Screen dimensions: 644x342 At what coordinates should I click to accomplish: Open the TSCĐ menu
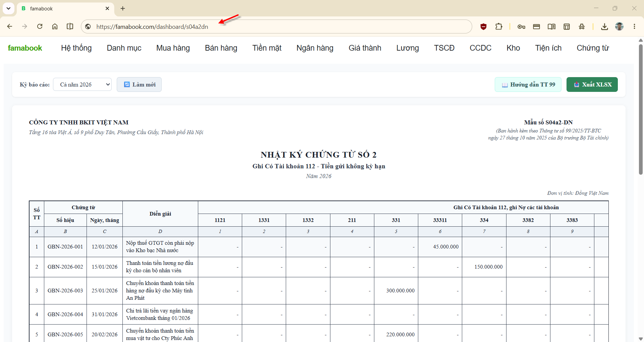[x=444, y=48]
